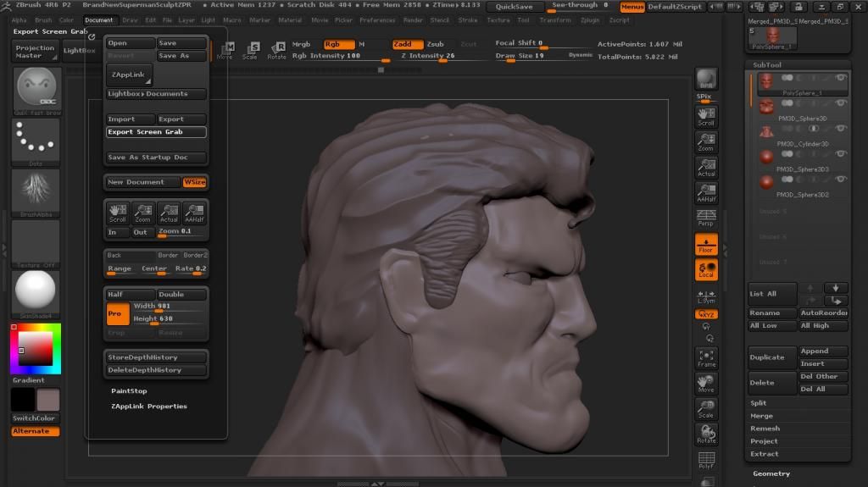Enable Zsub sculpting mode
The image size is (868, 487).
pos(435,44)
